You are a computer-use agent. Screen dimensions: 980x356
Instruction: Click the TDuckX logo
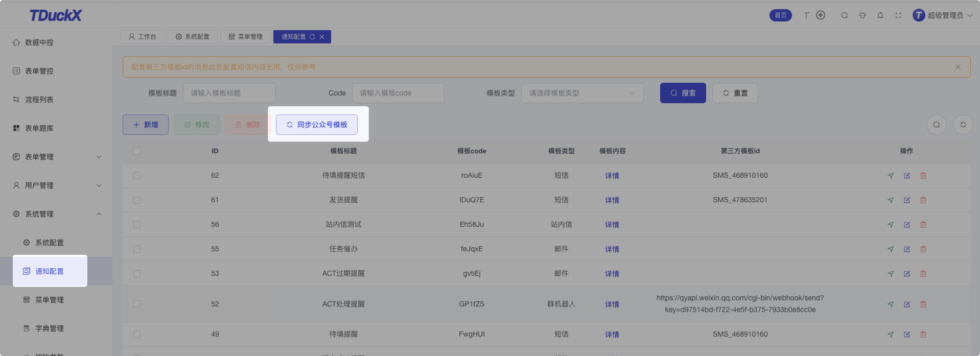56,15
